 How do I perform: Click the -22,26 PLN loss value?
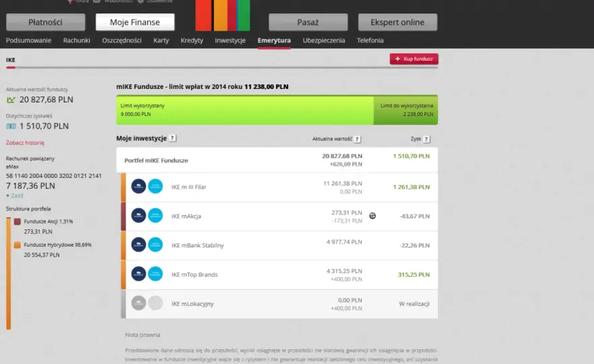(414, 245)
